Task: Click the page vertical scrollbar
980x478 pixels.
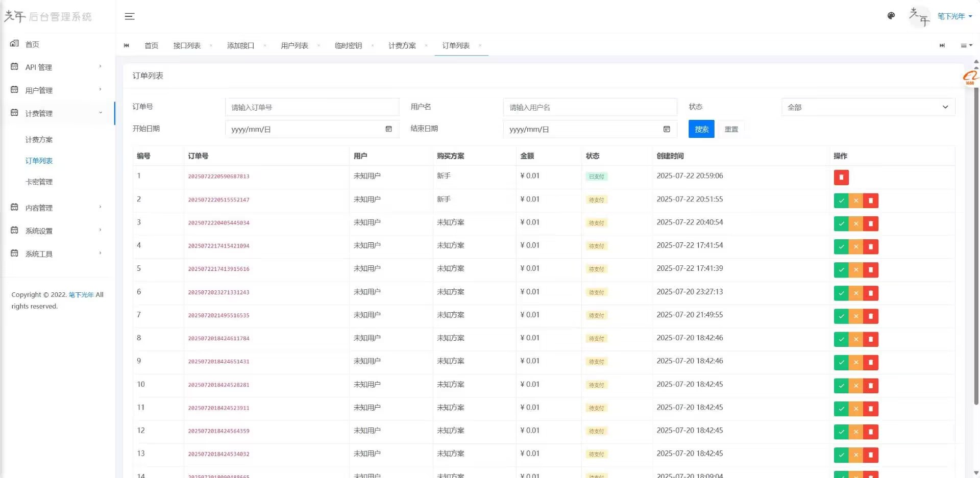Action: pyautogui.click(x=976, y=246)
